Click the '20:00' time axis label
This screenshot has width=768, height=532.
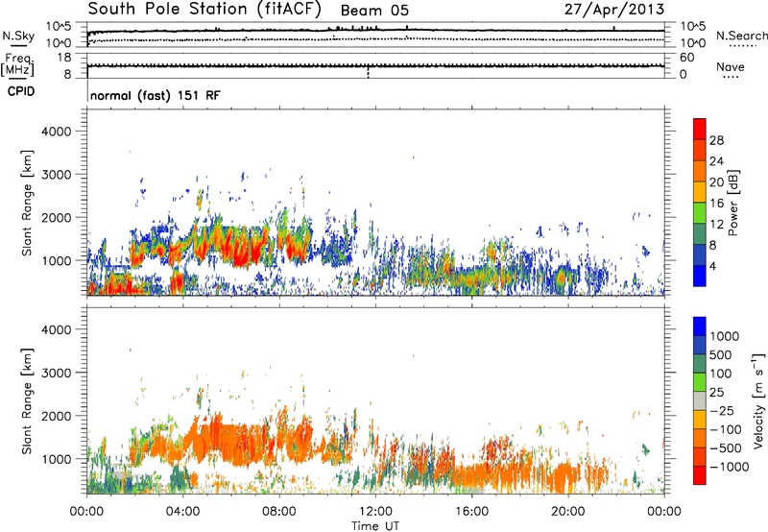[568, 512]
